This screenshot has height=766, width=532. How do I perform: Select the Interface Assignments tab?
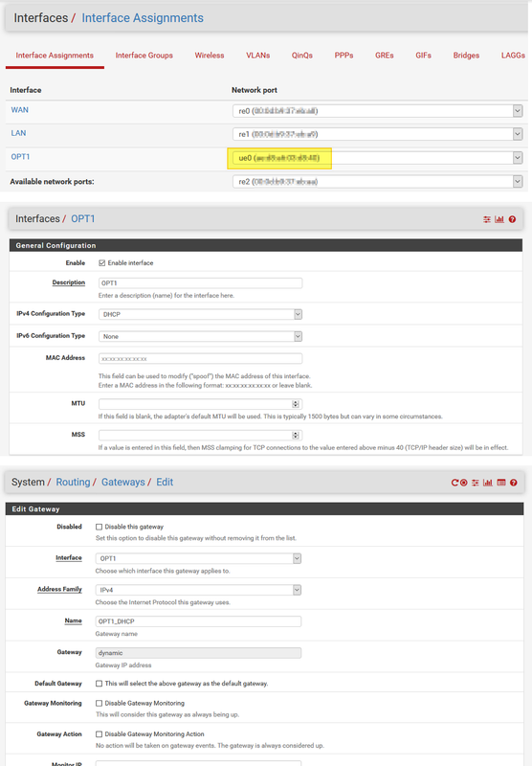(55, 56)
